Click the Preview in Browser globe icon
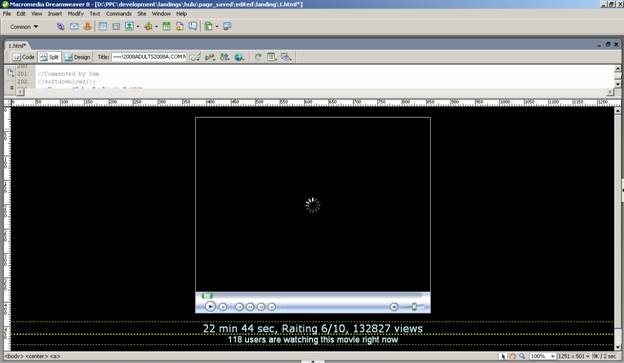This screenshot has height=363, width=624. (239, 57)
